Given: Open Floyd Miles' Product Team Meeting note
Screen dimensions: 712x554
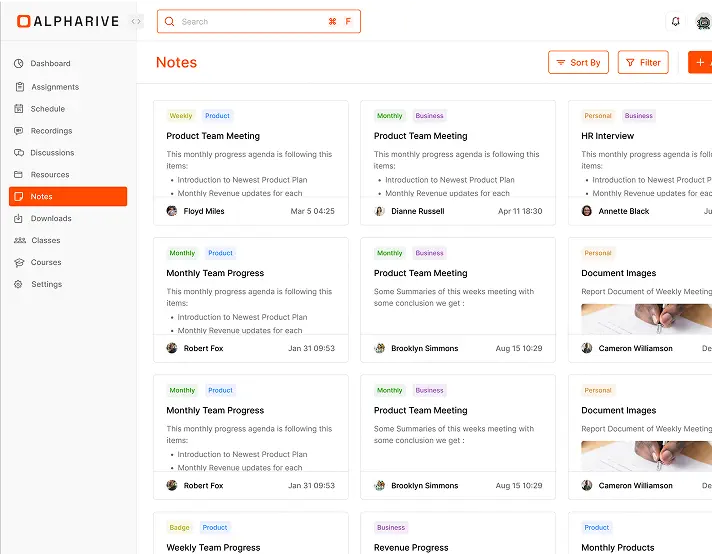Looking at the screenshot, I should click(x=213, y=136).
